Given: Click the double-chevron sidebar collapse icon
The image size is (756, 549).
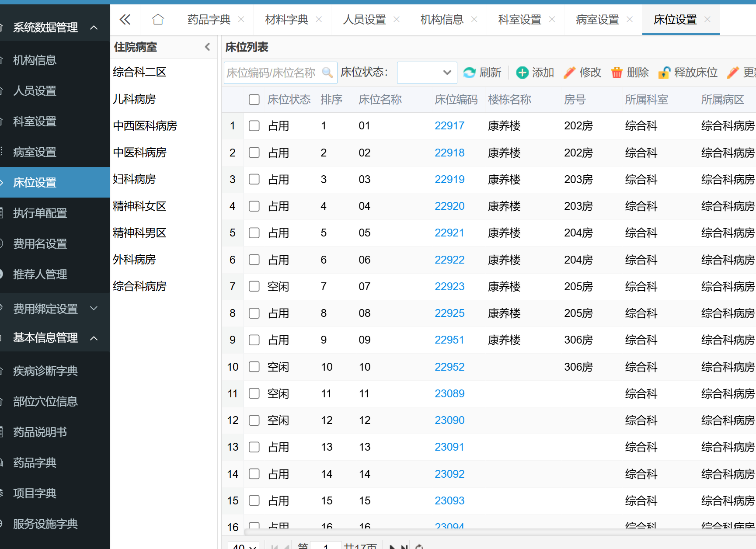Looking at the screenshot, I should [x=125, y=20].
